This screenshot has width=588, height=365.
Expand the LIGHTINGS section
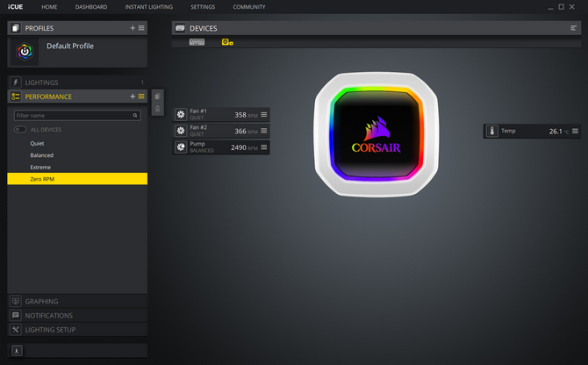tap(77, 82)
